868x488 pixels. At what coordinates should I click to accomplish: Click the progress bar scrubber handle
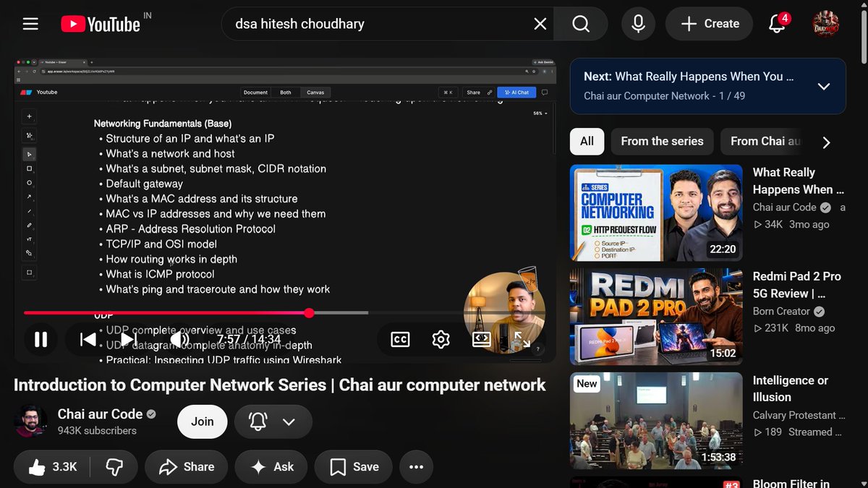click(x=309, y=313)
